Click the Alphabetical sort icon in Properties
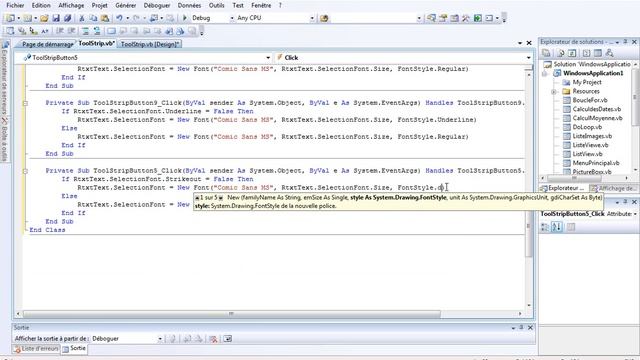Image resolution: width=640 pixels, height=360 pixels. tap(557, 227)
